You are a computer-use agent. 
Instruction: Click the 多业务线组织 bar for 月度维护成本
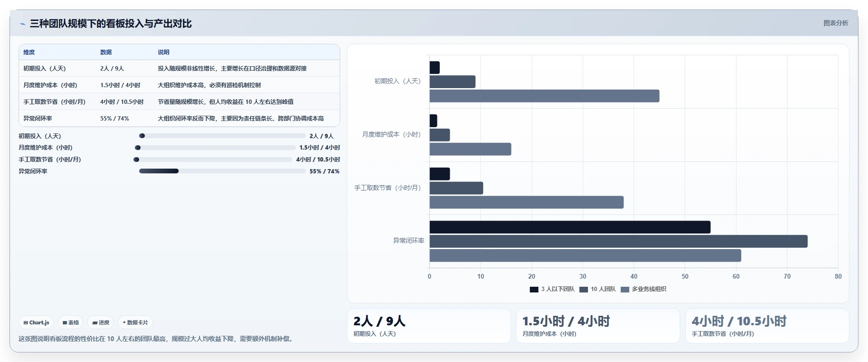[470, 149]
